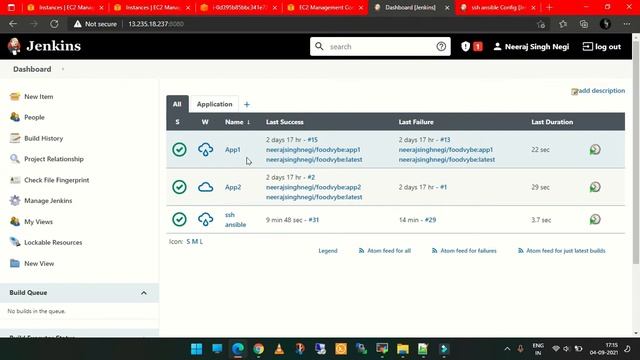Click Manage Jenkins gear icon

[15, 200]
